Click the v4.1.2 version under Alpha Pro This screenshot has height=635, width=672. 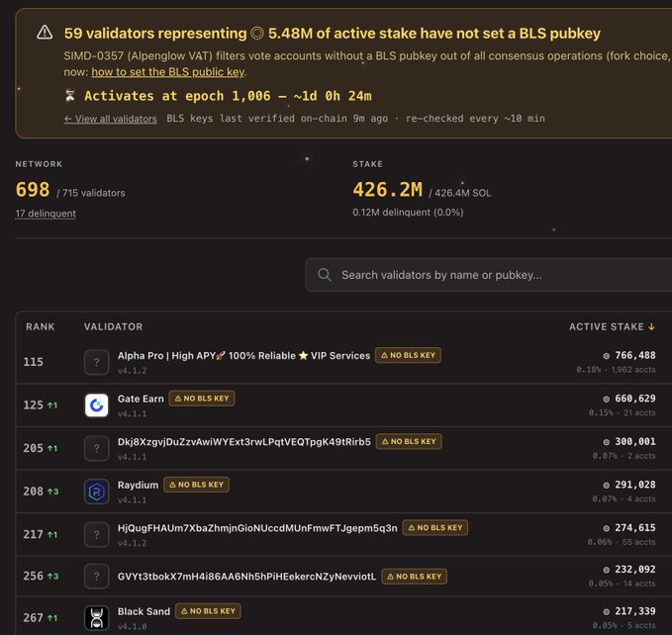pyautogui.click(x=132, y=371)
